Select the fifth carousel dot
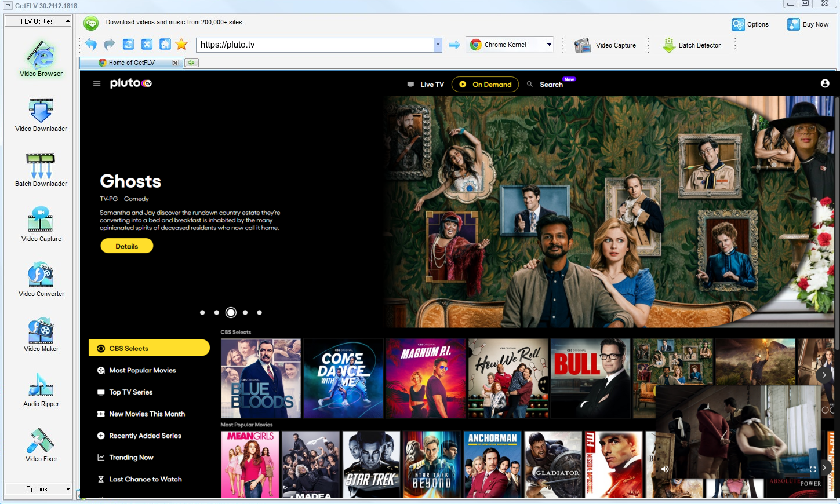840x504 pixels. pos(259,312)
